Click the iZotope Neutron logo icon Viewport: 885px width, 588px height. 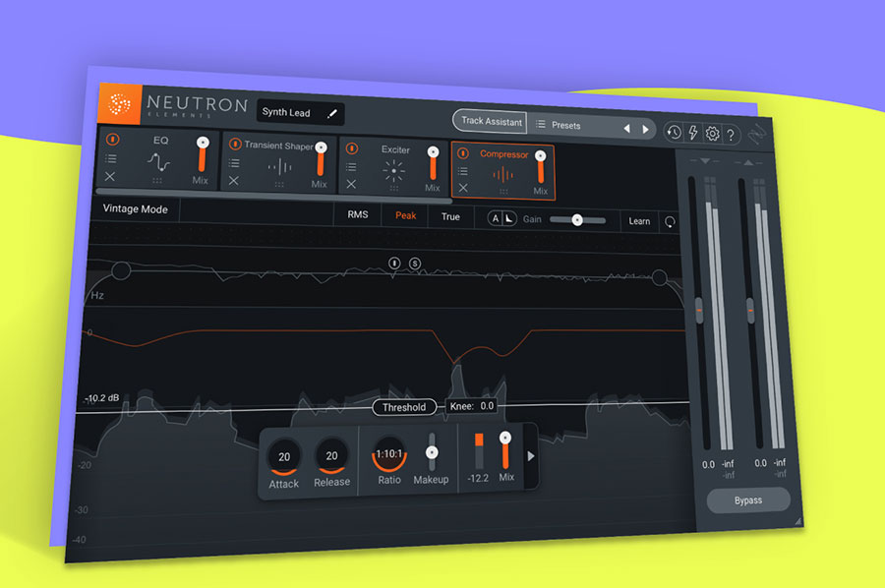tap(119, 104)
